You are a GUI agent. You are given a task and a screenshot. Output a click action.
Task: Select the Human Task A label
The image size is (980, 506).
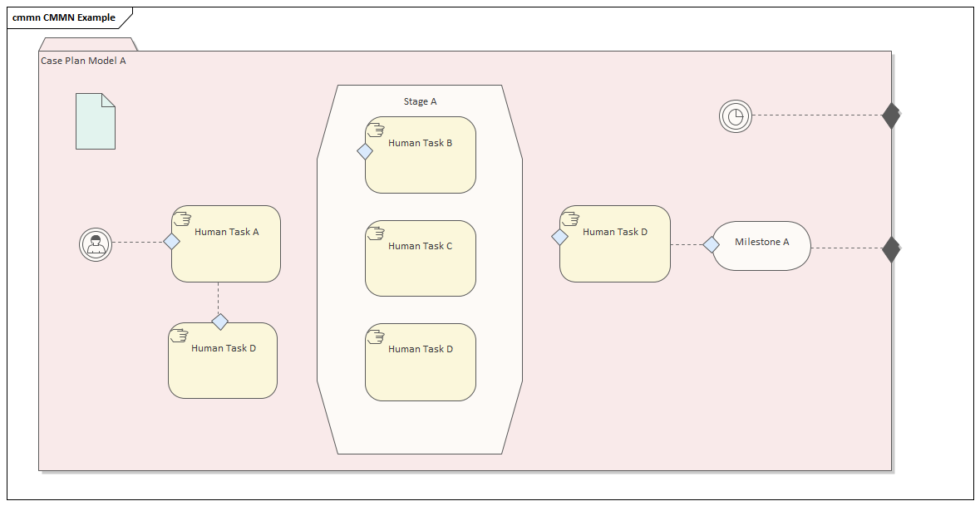point(226,232)
